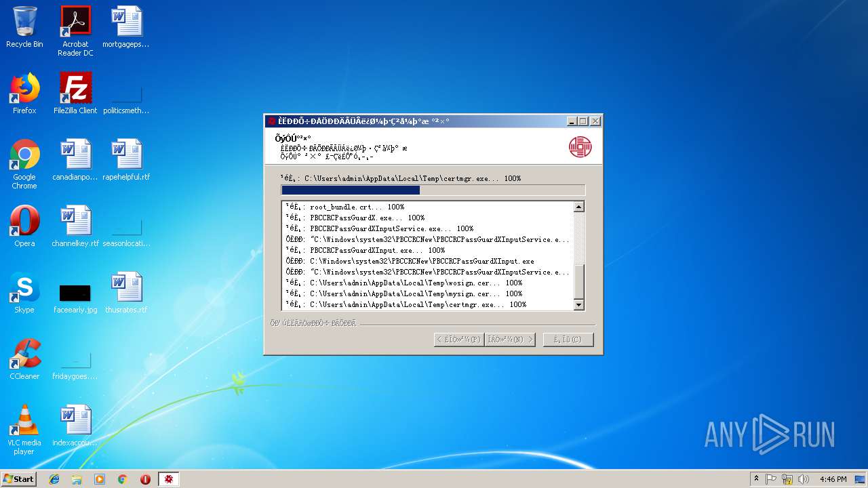Image resolution: width=868 pixels, height=488 pixels.
Task: Click the 4:46 PM clock
Action: click(x=833, y=479)
